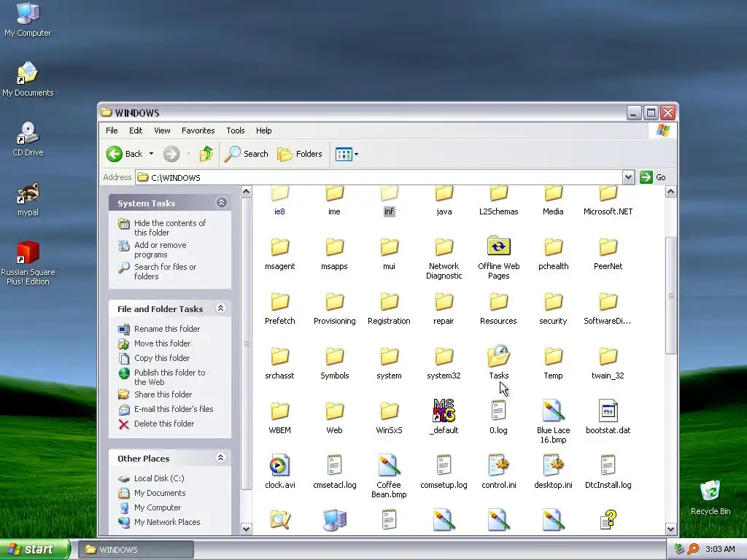Expand the Address bar dropdown list
Viewport: 747px width, 560px height.
pyautogui.click(x=628, y=177)
